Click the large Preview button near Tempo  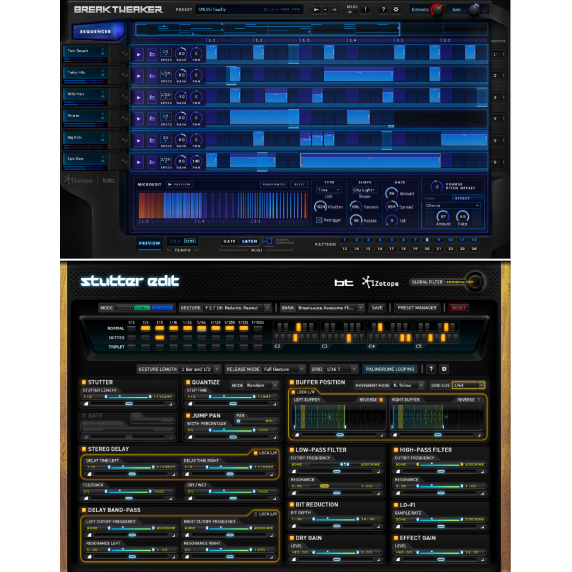150,243
